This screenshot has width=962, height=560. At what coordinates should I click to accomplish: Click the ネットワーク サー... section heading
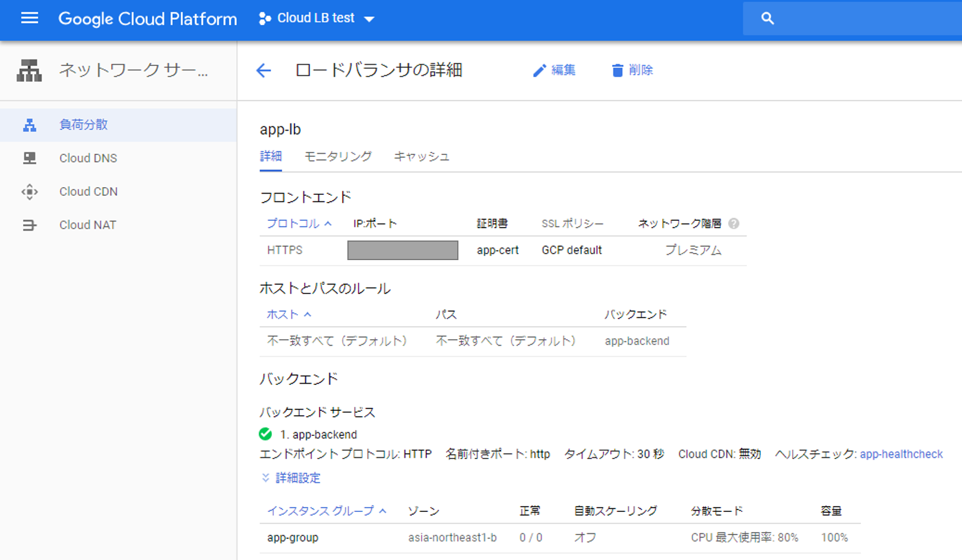tap(134, 70)
